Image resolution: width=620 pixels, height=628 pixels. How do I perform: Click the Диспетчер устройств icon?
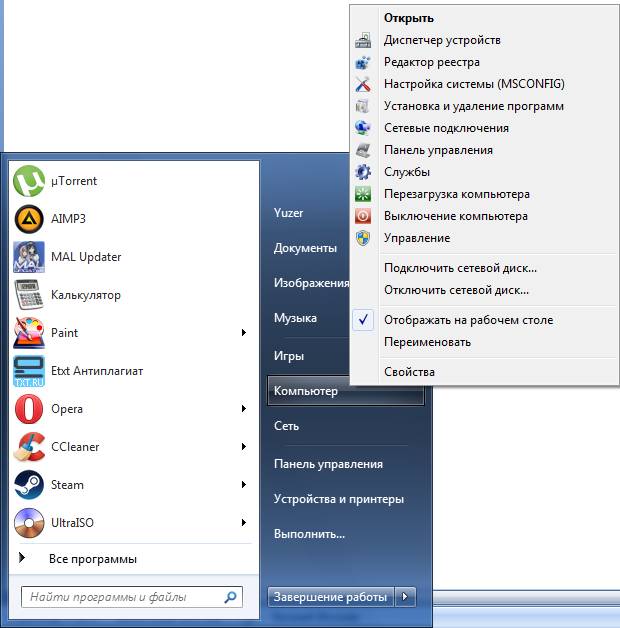tap(363, 41)
